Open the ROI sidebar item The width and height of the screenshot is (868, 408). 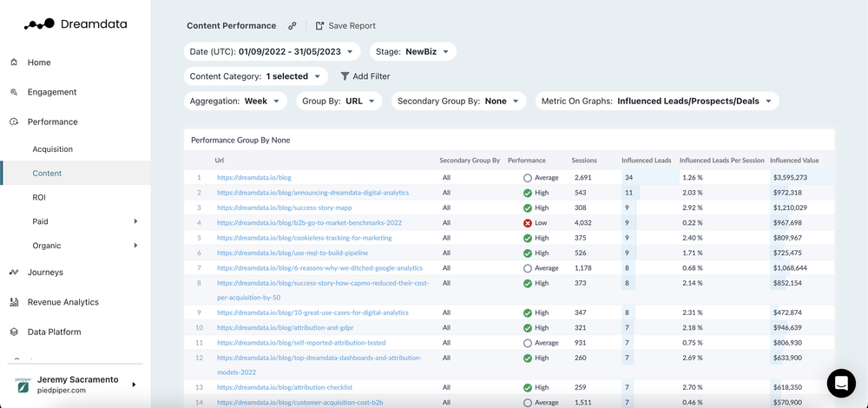[x=39, y=198]
